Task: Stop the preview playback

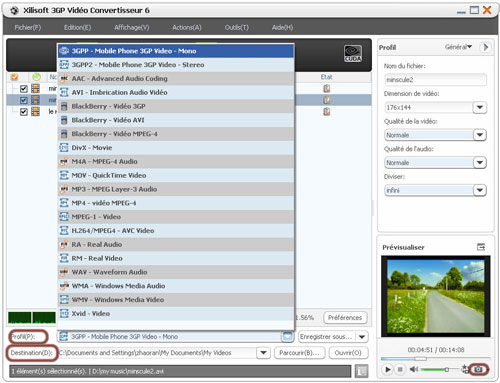Action: (x=400, y=369)
